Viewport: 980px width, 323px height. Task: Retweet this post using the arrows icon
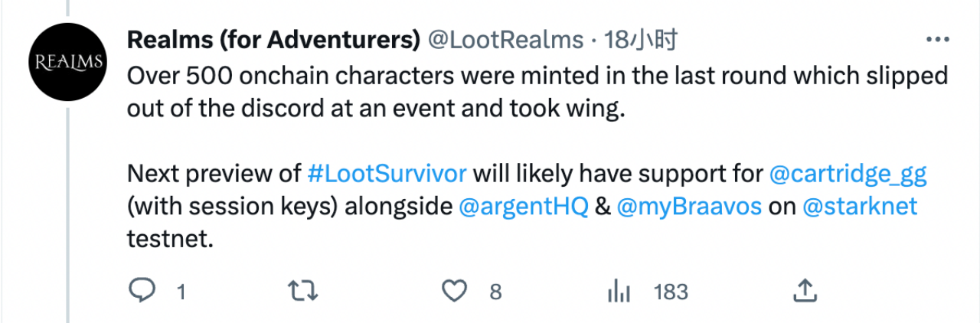302,291
